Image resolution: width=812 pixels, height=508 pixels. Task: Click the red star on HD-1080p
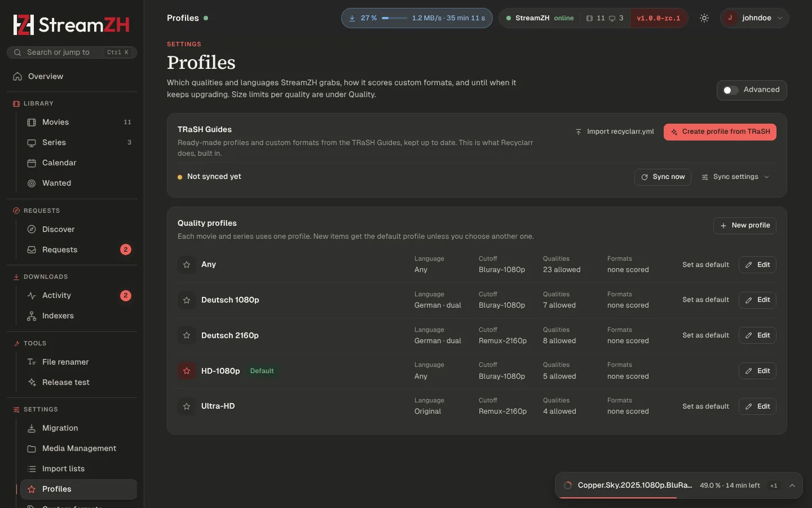pos(187,371)
